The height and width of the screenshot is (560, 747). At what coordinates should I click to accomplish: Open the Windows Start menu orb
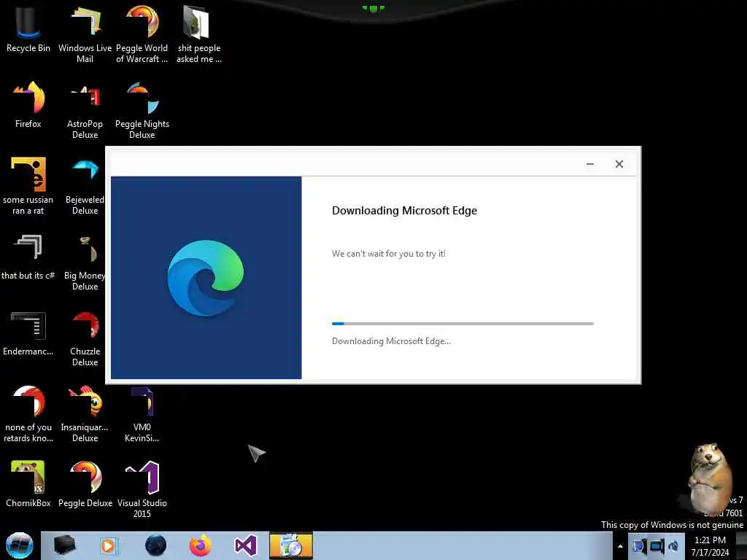[20, 545]
